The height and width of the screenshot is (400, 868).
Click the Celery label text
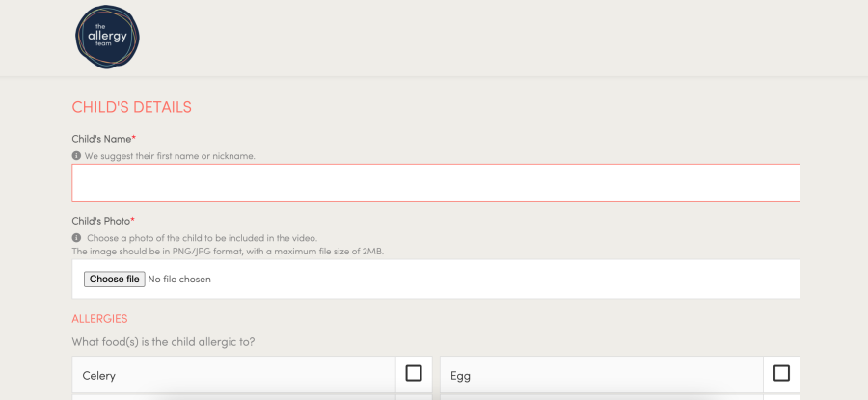[x=99, y=375]
